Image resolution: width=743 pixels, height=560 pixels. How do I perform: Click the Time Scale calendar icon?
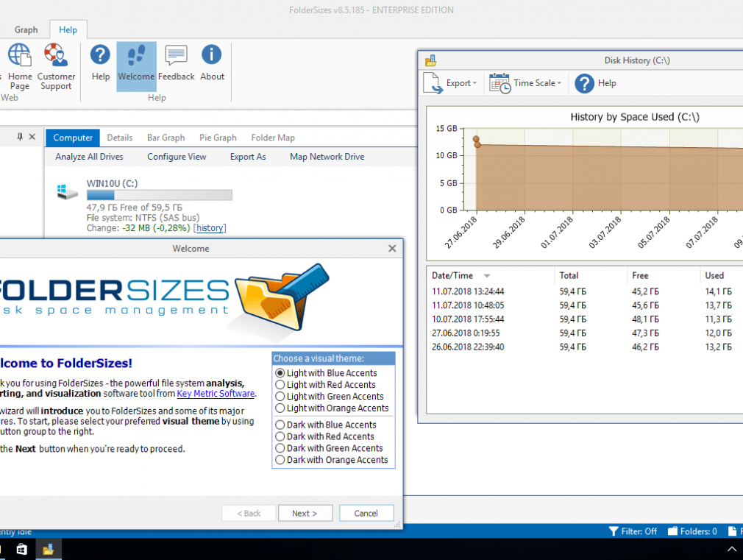[x=500, y=83]
